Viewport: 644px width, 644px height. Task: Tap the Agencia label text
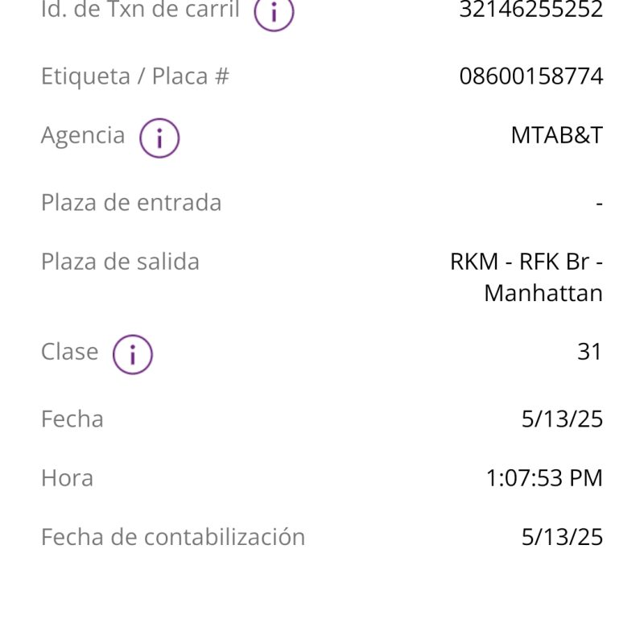point(83,135)
